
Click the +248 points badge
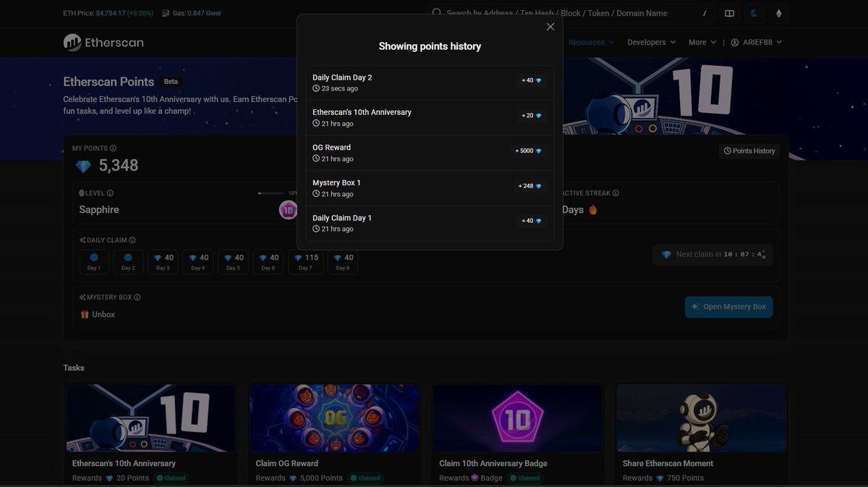[x=530, y=186]
